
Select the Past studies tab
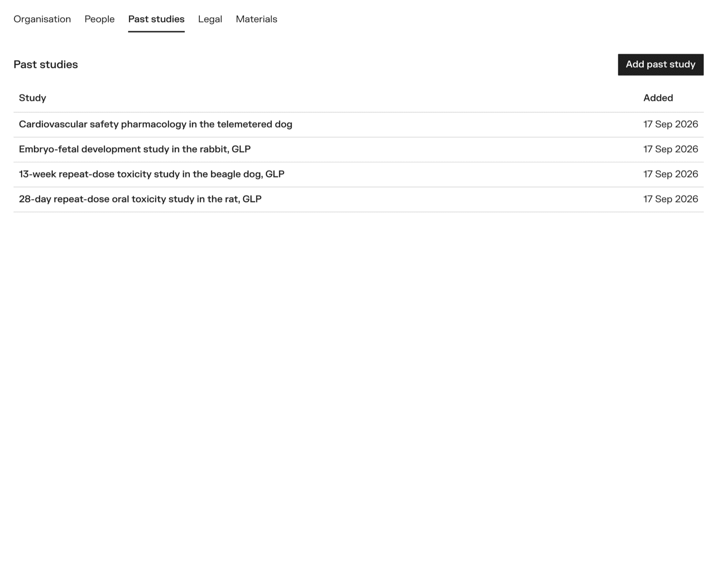click(156, 19)
